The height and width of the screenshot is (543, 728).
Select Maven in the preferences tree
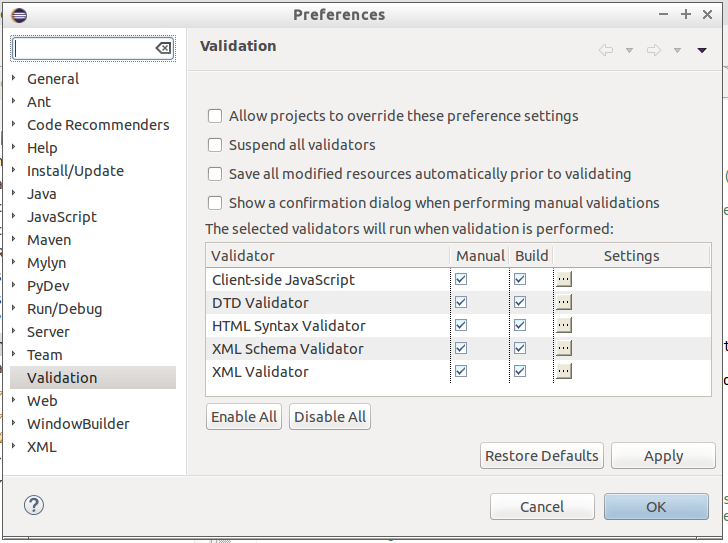(49, 240)
